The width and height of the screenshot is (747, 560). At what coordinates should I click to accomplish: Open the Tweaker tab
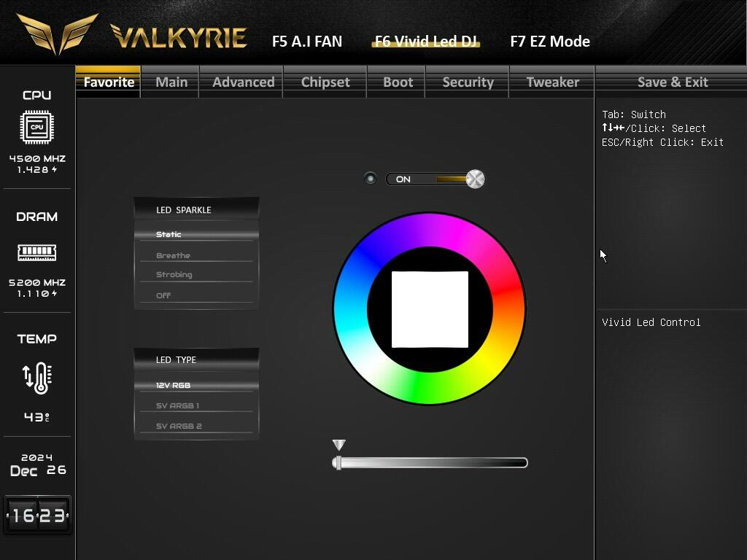pyautogui.click(x=552, y=82)
